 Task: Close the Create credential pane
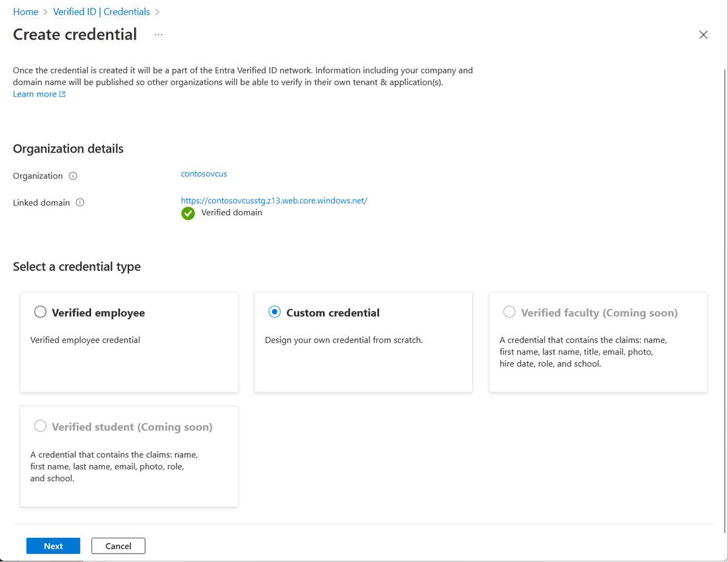tap(703, 35)
